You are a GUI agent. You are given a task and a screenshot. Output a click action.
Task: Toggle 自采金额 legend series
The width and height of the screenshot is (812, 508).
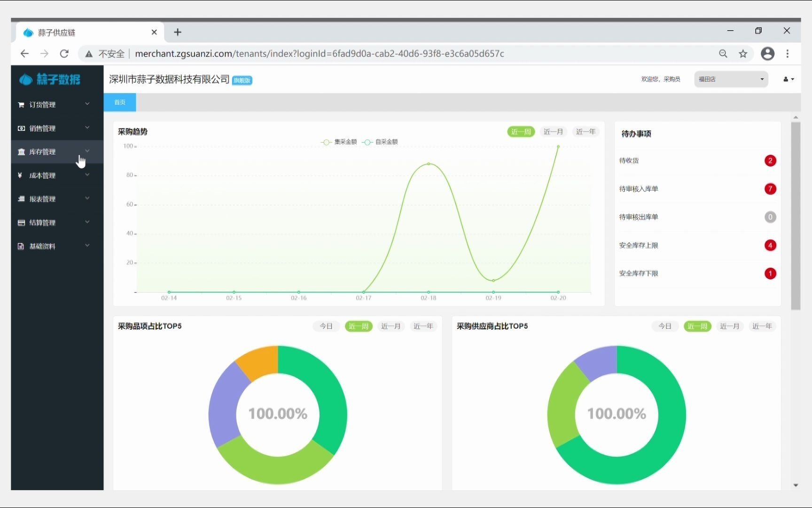[x=380, y=142]
